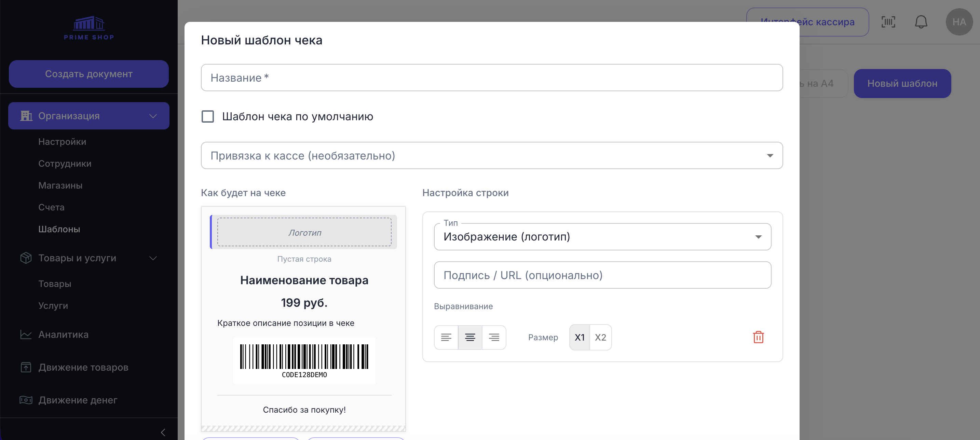980x440 pixels.
Task: Select the Пустая строка row in the preview
Action: click(x=304, y=259)
